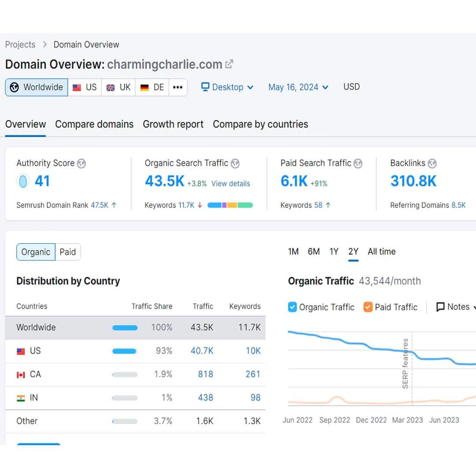Click globe icon next to Organic Search Traffic
The height and width of the screenshot is (476, 476).
[x=235, y=164]
